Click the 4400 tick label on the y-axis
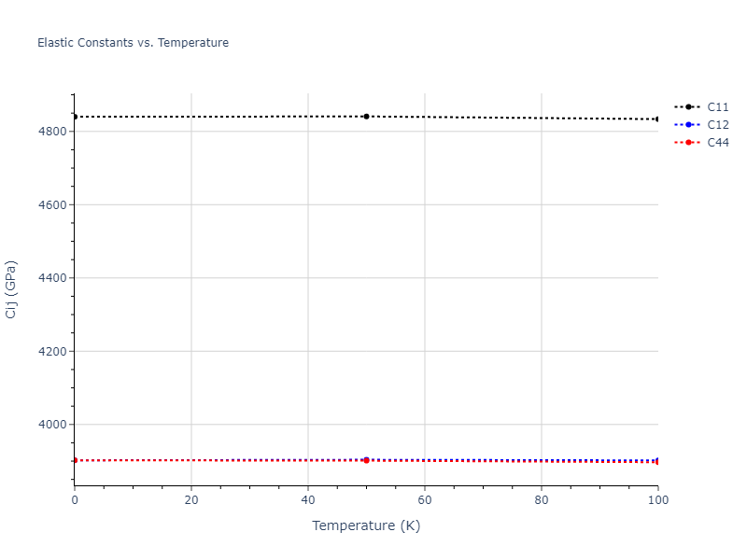 (49, 278)
